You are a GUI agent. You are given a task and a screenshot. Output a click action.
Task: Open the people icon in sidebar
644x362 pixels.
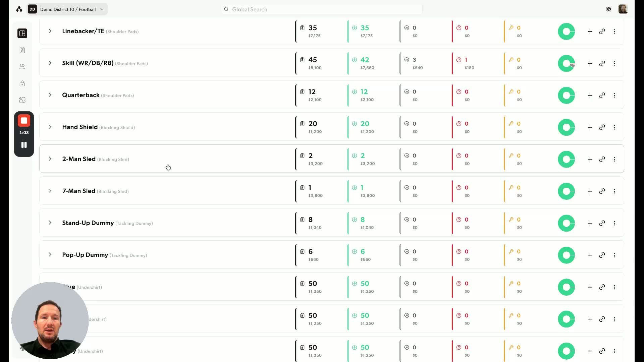(22, 67)
